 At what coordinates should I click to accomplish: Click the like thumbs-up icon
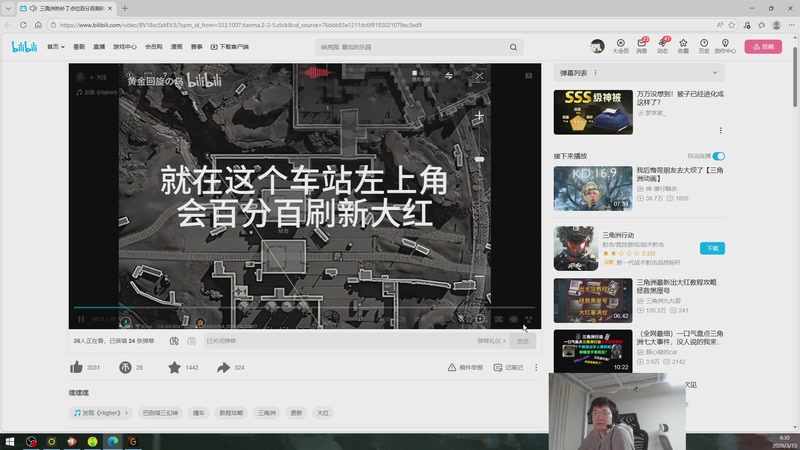[x=77, y=367]
